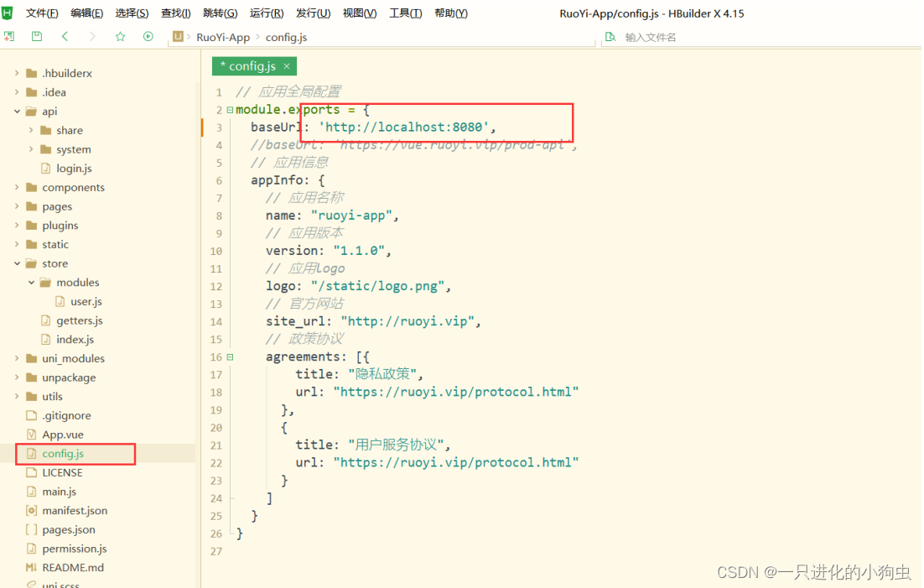The height and width of the screenshot is (588, 924).
Task: Open the 工具(T) menu
Action: tap(406, 13)
